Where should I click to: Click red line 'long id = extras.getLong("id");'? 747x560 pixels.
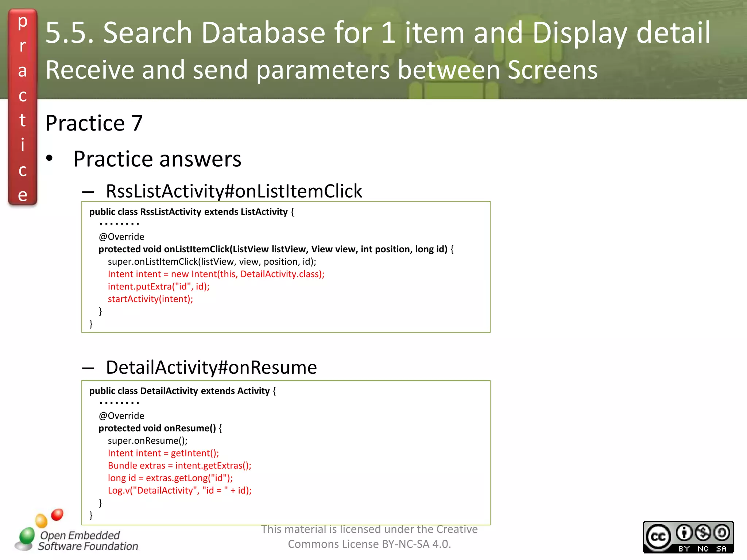pos(170,478)
